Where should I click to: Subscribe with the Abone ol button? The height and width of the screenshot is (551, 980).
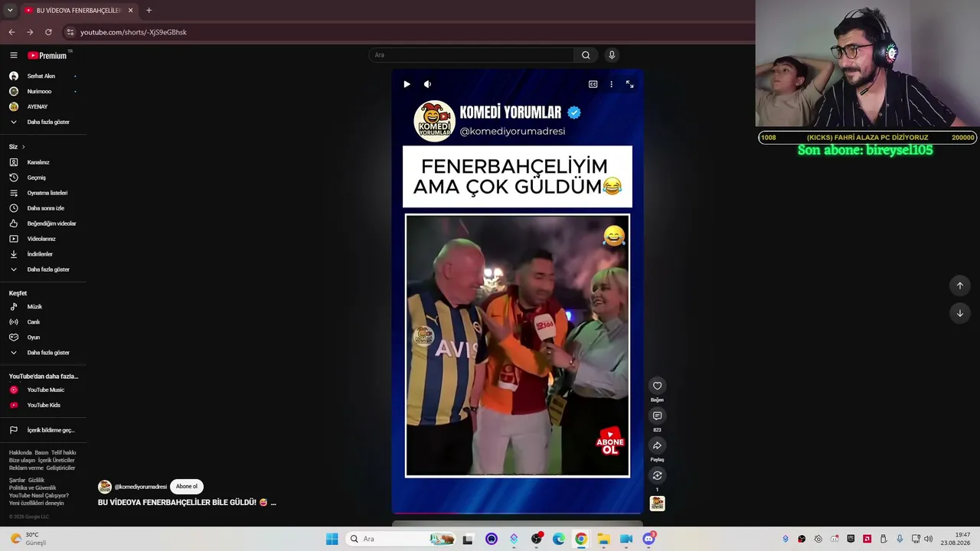click(186, 487)
